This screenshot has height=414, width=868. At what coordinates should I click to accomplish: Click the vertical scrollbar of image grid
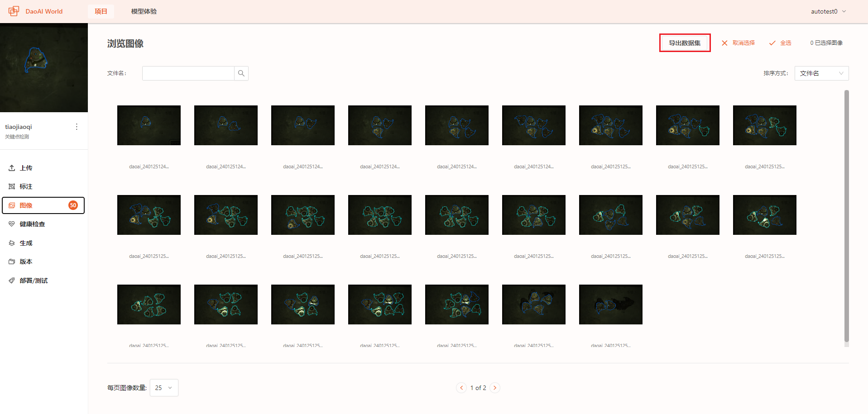point(847,216)
